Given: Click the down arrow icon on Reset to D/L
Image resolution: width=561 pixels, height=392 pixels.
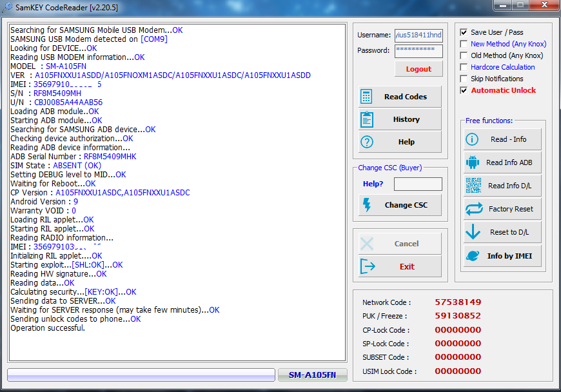Looking at the screenshot, I should pos(473,231).
